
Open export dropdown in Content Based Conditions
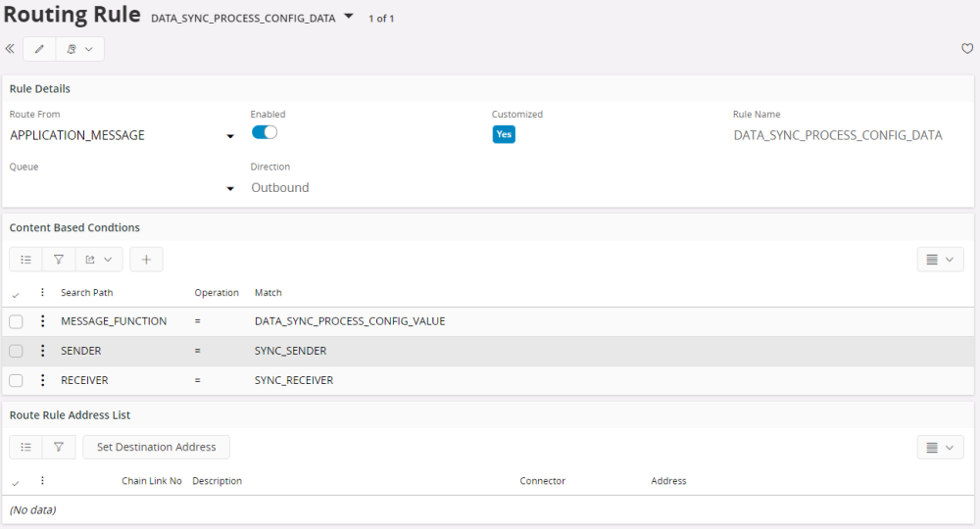[x=99, y=260]
